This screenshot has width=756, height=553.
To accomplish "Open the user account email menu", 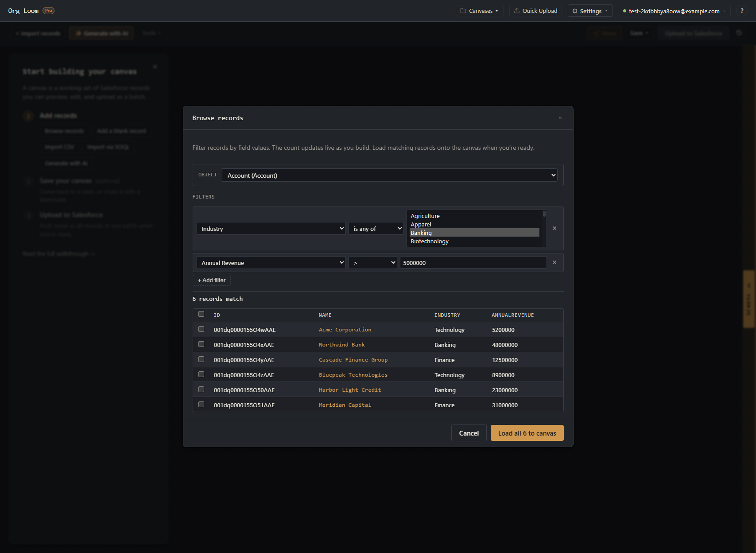I will (674, 11).
